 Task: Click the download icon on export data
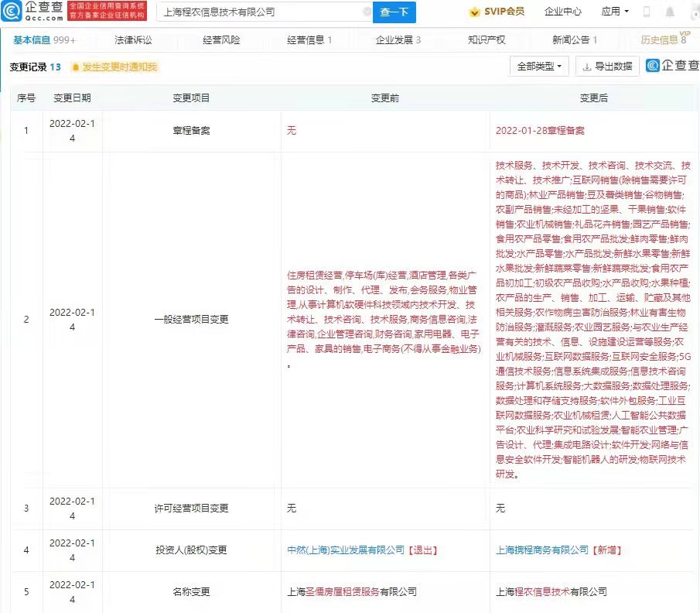pyautogui.click(x=586, y=67)
